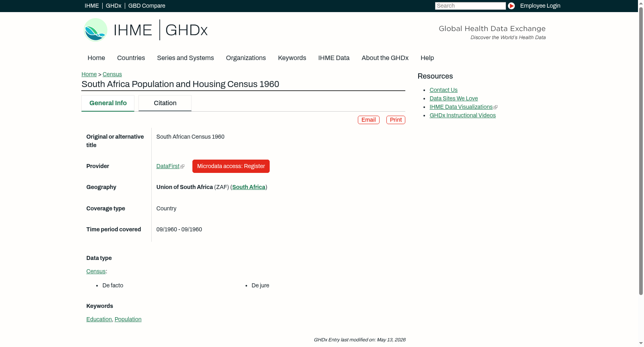Open IHME Data Visualizations link
Image resolution: width=644 pixels, height=347 pixels.
coord(461,107)
